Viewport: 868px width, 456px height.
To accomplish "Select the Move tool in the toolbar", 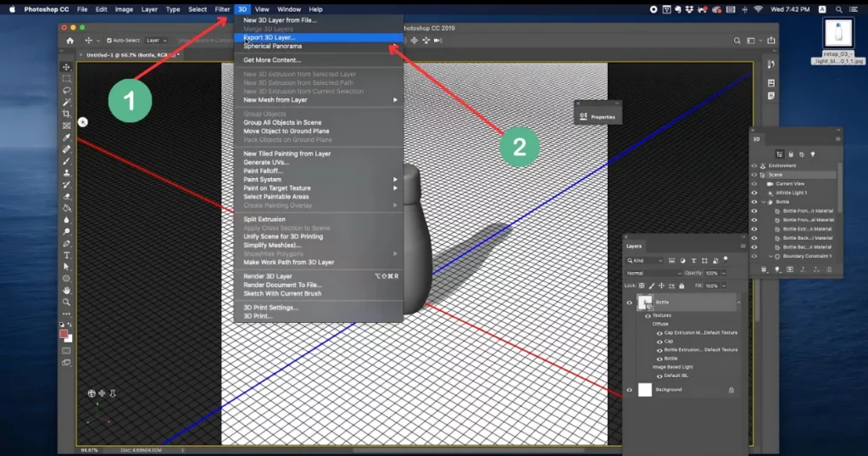I will (66, 67).
